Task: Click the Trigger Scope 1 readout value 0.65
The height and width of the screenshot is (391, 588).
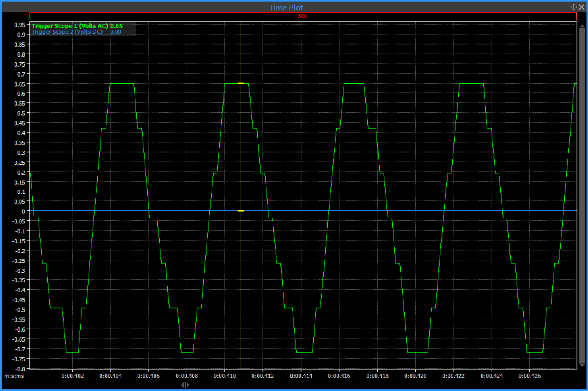Action: [x=116, y=26]
